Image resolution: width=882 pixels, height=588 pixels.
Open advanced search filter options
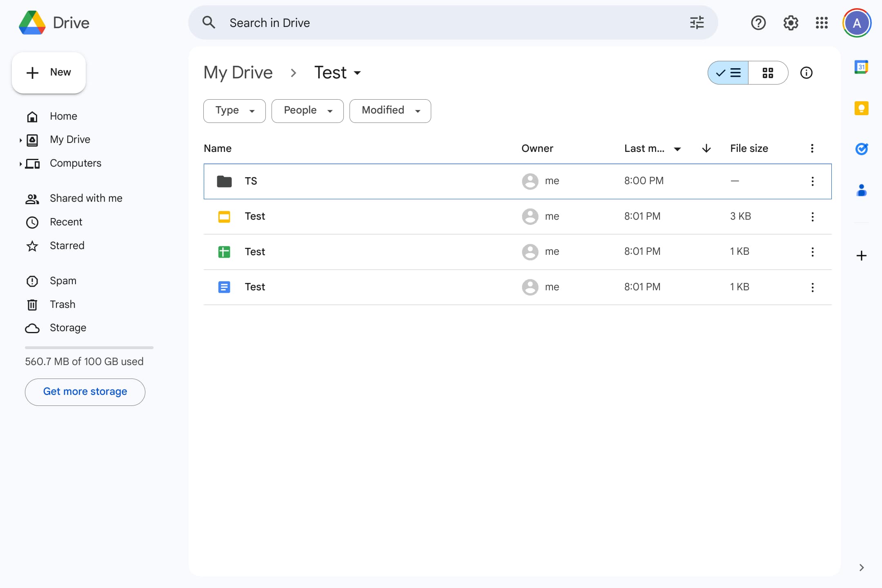[x=697, y=22]
